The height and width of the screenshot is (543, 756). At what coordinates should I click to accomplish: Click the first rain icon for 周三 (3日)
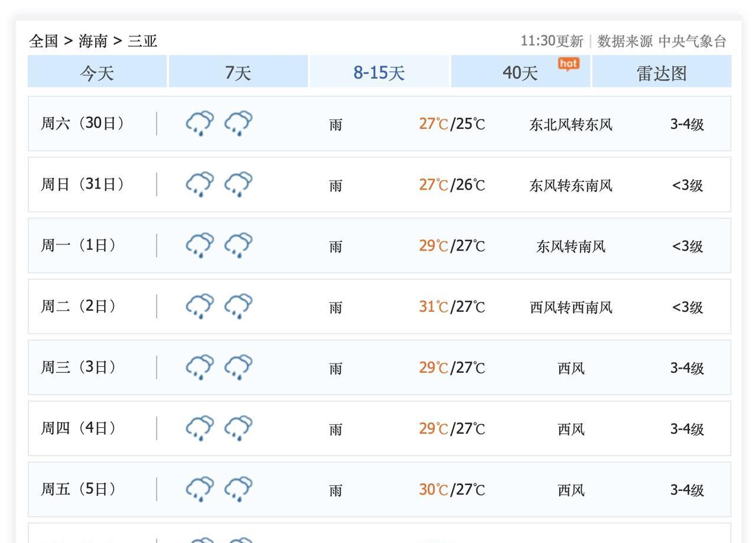click(200, 368)
